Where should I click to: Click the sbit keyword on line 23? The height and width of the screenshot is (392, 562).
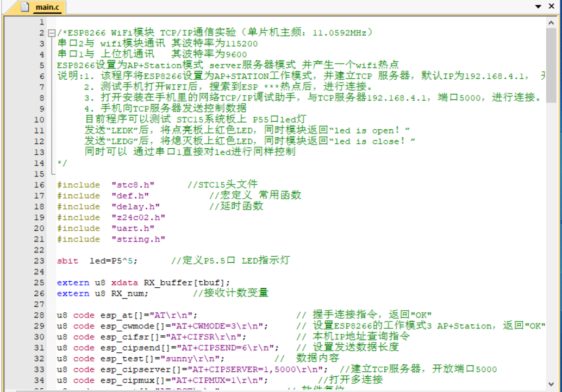67,261
